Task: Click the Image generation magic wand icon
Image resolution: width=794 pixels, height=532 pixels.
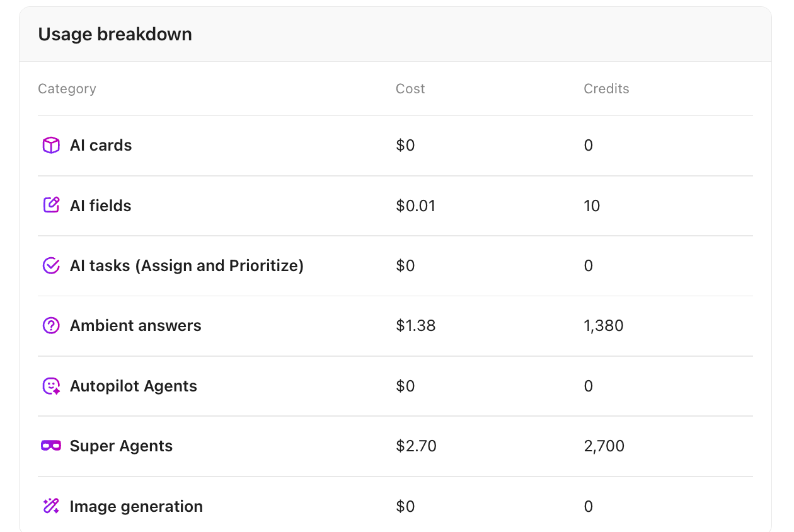Action: point(50,506)
